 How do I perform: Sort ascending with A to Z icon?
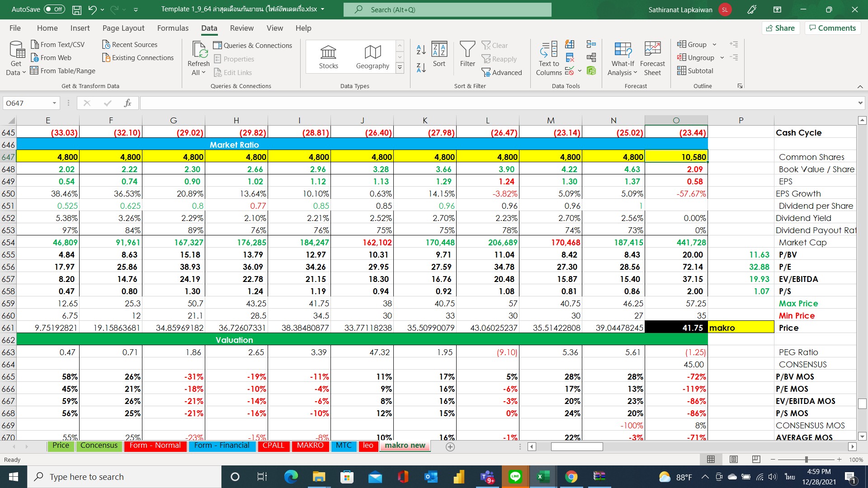(x=421, y=50)
